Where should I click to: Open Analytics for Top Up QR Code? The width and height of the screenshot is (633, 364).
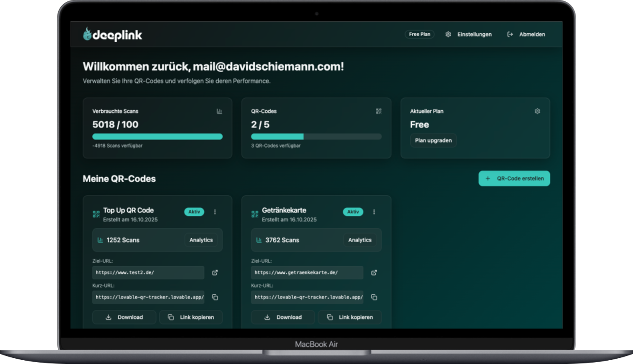pyautogui.click(x=201, y=240)
